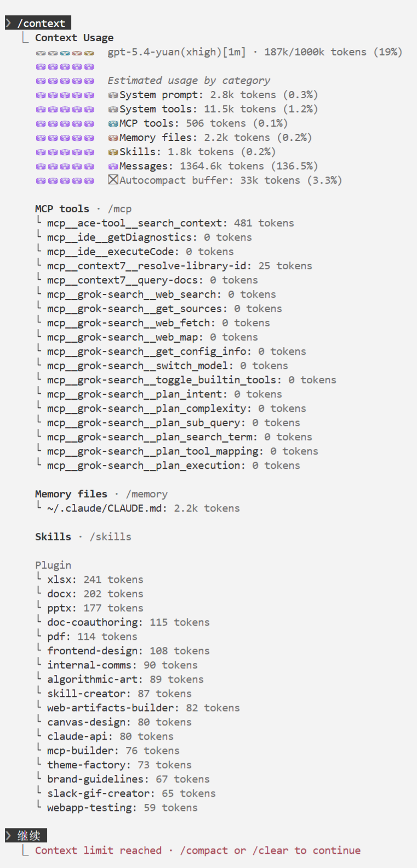Open the /mcp command link
Screen dimensions: 417x868
[119, 209]
